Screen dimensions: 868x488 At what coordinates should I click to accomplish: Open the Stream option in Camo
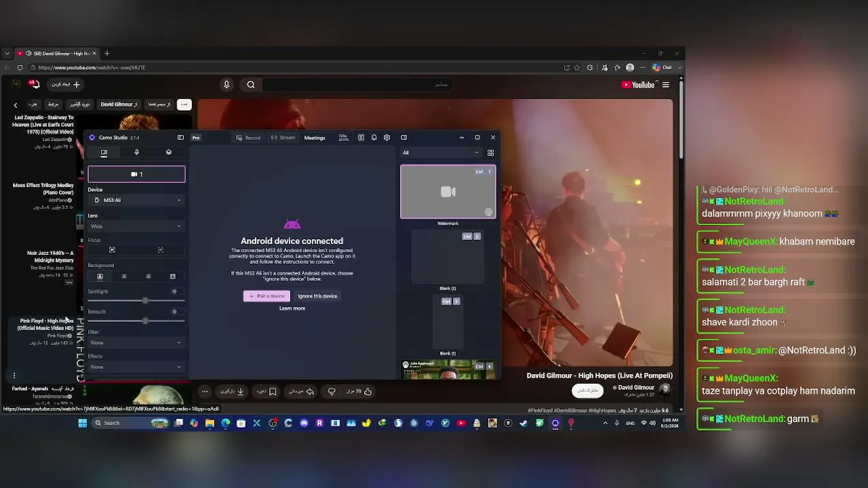(283, 138)
